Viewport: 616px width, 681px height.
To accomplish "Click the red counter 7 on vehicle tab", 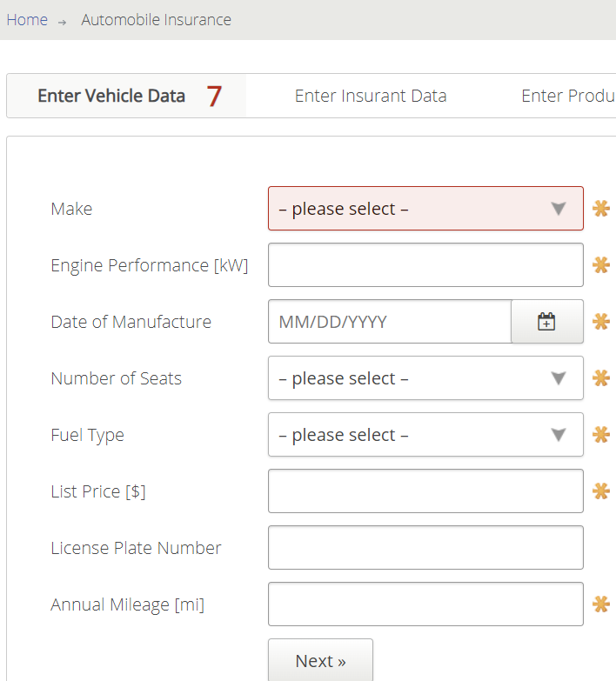I will 214,96.
